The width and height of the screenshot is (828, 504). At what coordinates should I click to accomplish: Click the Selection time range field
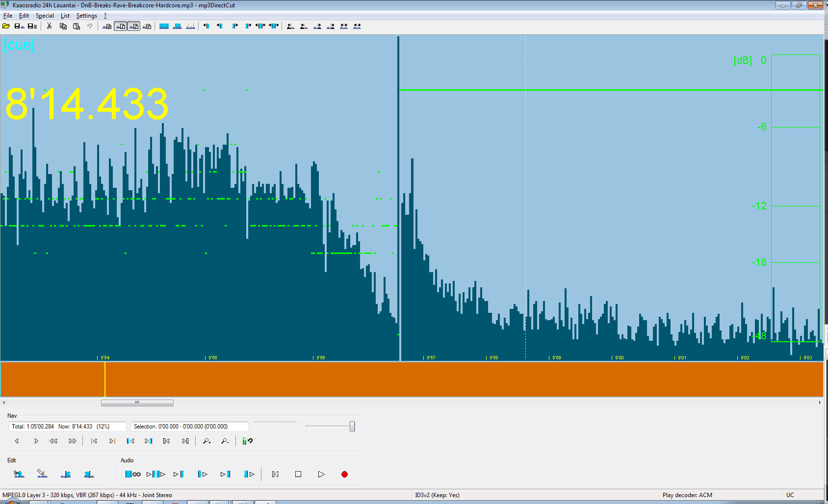189,427
